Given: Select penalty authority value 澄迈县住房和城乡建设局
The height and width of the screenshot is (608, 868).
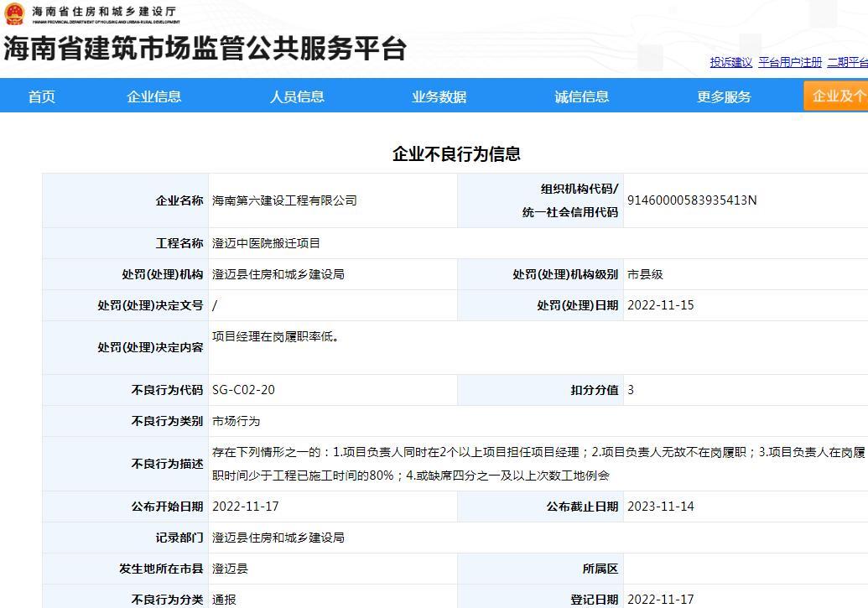Looking at the screenshot, I should tap(278, 274).
